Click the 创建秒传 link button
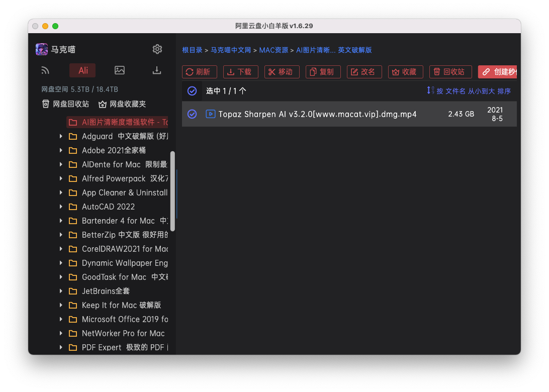The height and width of the screenshot is (392, 549). (x=498, y=72)
